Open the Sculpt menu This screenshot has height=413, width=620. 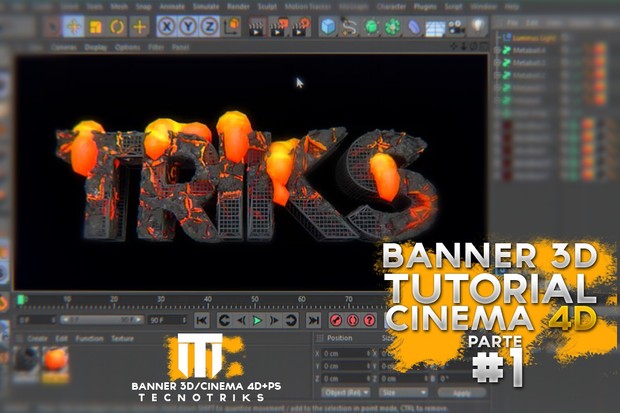click(267, 7)
